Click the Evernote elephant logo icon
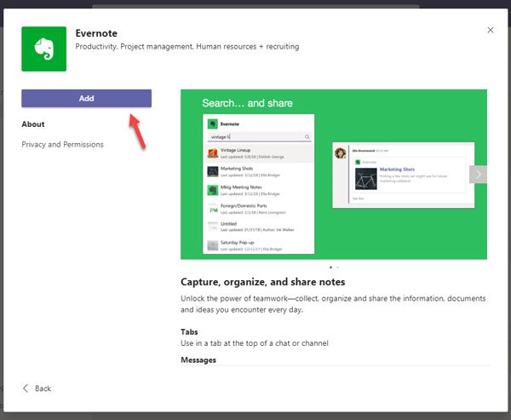Viewport: 511px width, 420px height. click(x=43, y=49)
